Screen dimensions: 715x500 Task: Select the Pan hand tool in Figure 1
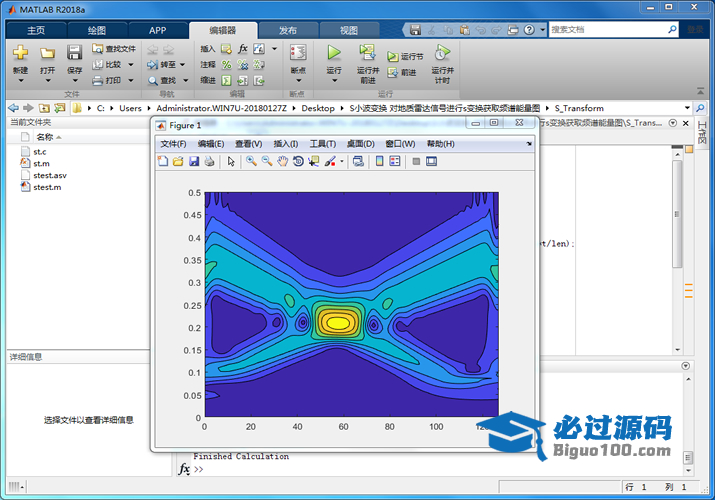click(x=283, y=161)
